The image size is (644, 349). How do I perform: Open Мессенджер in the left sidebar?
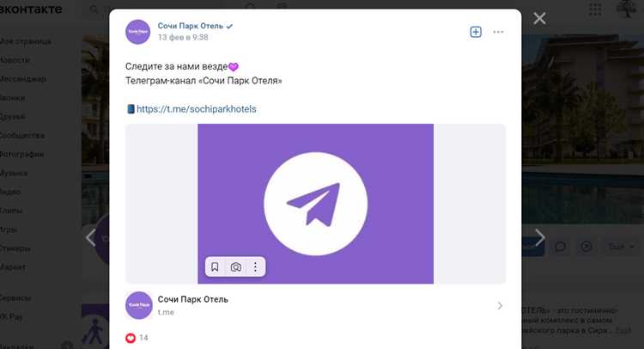click(23, 79)
